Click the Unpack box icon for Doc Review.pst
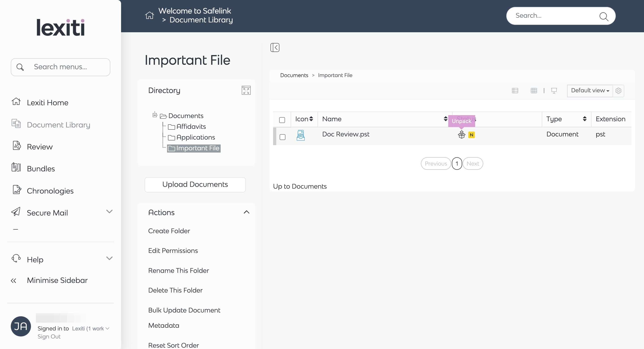 461,135
